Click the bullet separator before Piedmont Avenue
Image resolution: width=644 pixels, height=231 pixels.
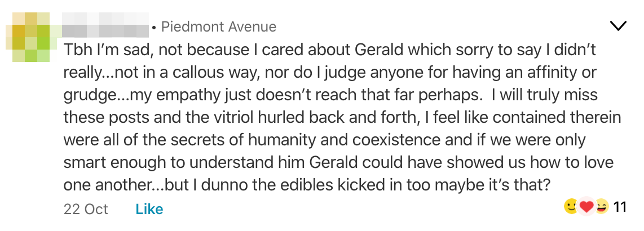point(154,28)
